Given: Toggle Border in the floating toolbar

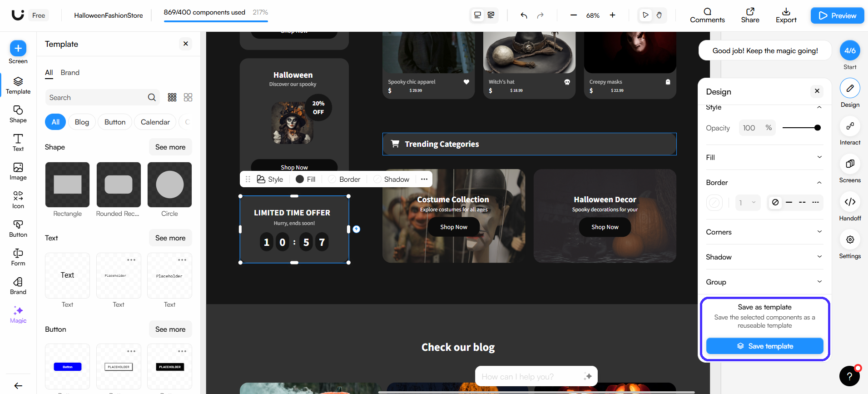Looking at the screenshot, I should (344, 179).
